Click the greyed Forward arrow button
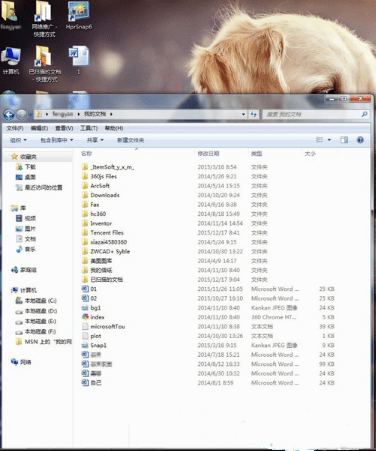The width and height of the screenshot is (376, 451). tap(22, 115)
